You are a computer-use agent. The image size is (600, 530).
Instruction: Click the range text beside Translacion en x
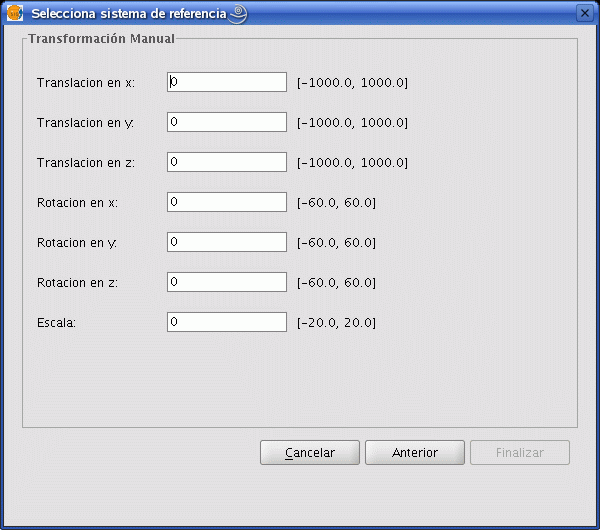point(352,83)
